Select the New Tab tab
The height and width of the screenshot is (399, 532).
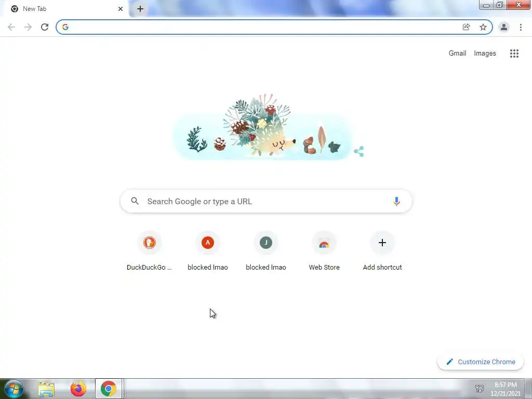pyautogui.click(x=64, y=9)
